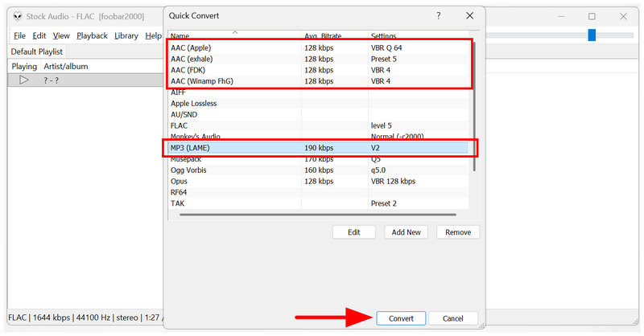644x336 pixels.
Task: Open the Help menu
Action: 153,35
